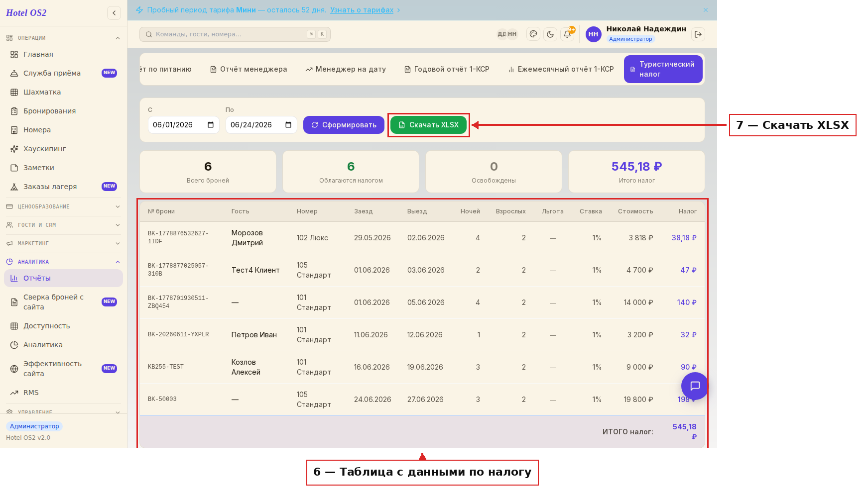Expand the Ценообразование section
The height and width of the screenshot is (497, 868).
63,206
